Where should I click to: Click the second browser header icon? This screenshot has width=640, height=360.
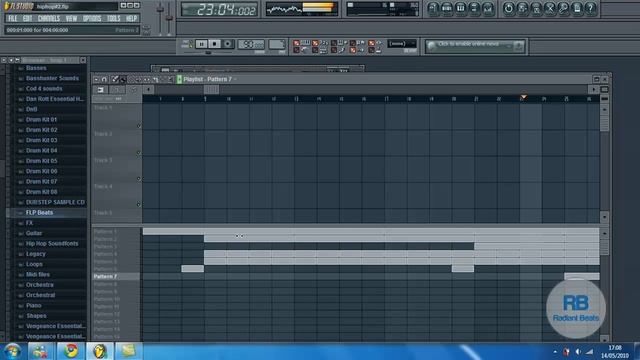coord(11,60)
